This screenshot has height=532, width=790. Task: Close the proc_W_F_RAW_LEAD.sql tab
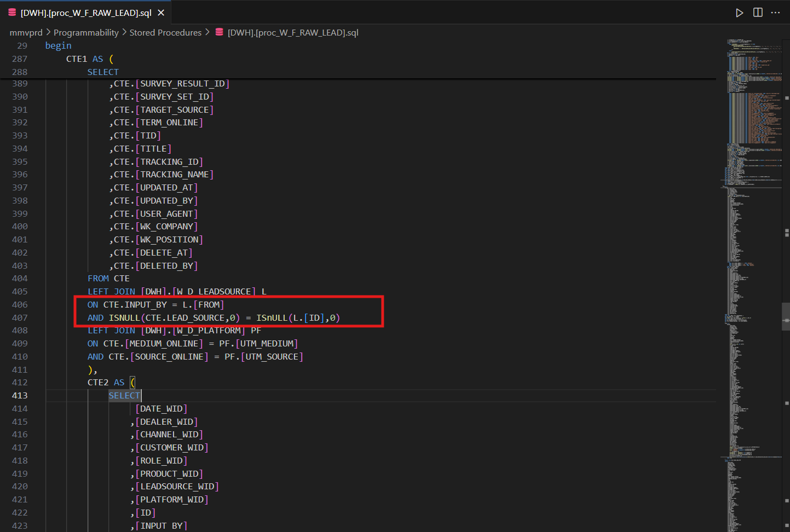161,13
